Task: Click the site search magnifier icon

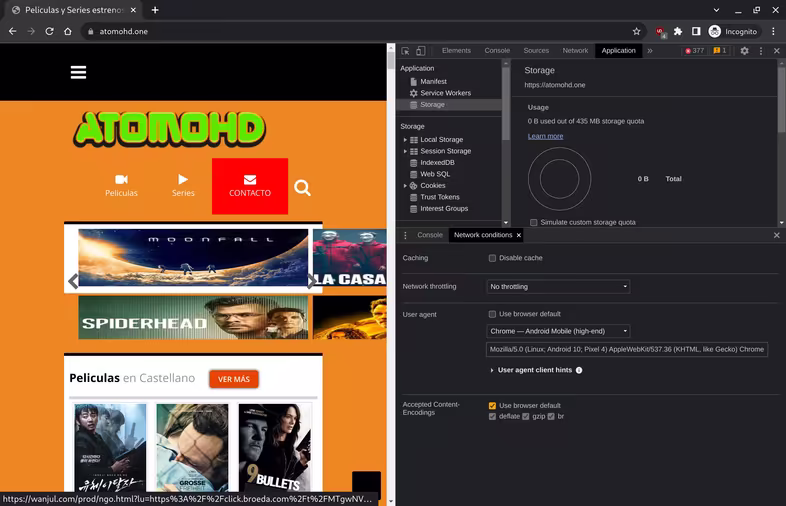Action: (302, 188)
